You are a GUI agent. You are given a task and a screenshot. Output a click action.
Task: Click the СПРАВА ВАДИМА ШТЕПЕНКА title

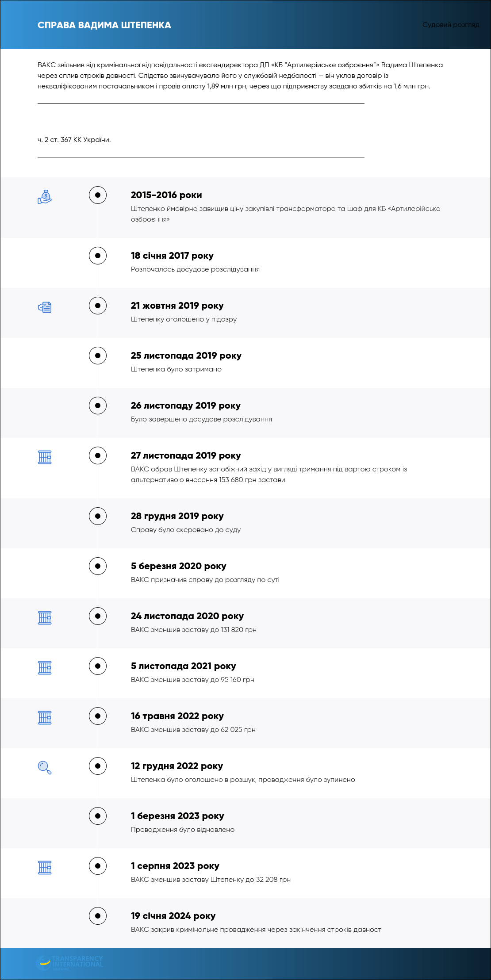pyautogui.click(x=104, y=25)
